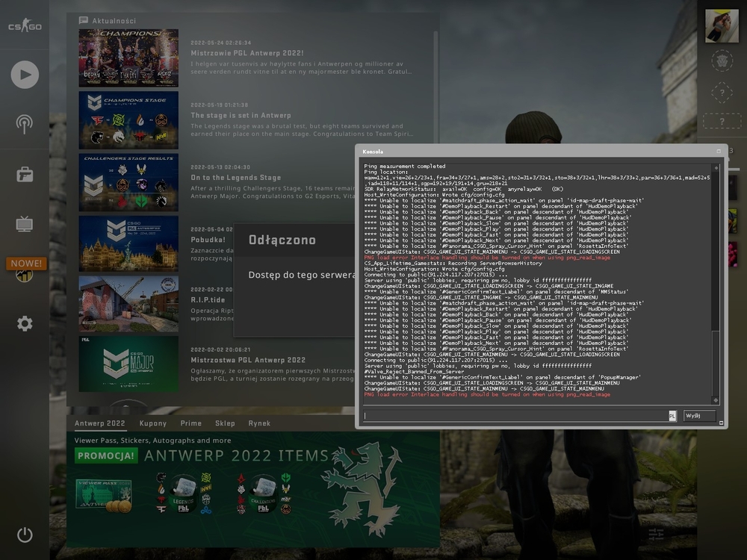Switch to the Sklep tab

[225, 423]
